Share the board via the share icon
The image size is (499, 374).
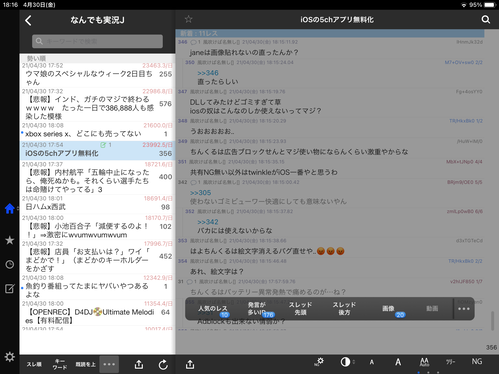(x=139, y=365)
